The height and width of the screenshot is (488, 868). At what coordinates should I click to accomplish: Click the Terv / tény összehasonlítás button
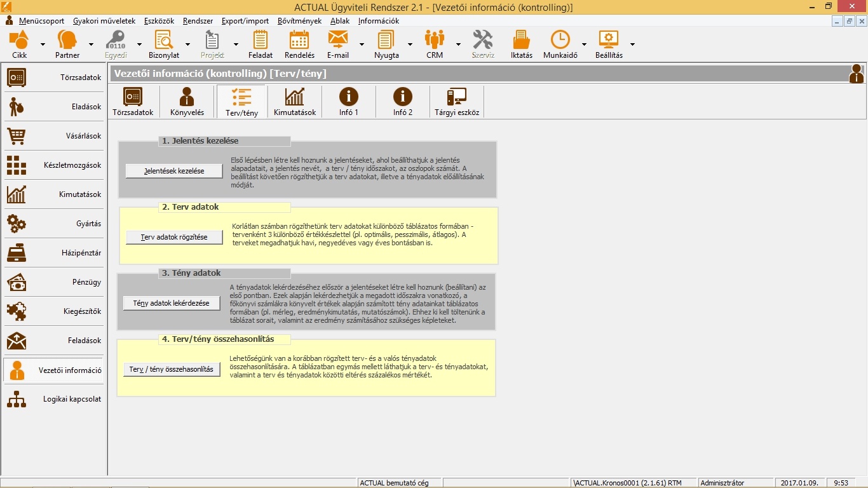pyautogui.click(x=172, y=369)
